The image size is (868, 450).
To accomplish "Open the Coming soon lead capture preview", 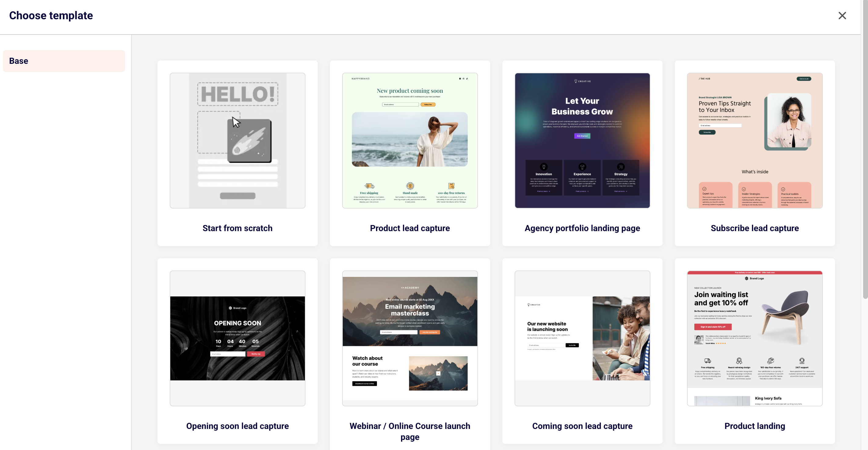I will click(x=582, y=338).
